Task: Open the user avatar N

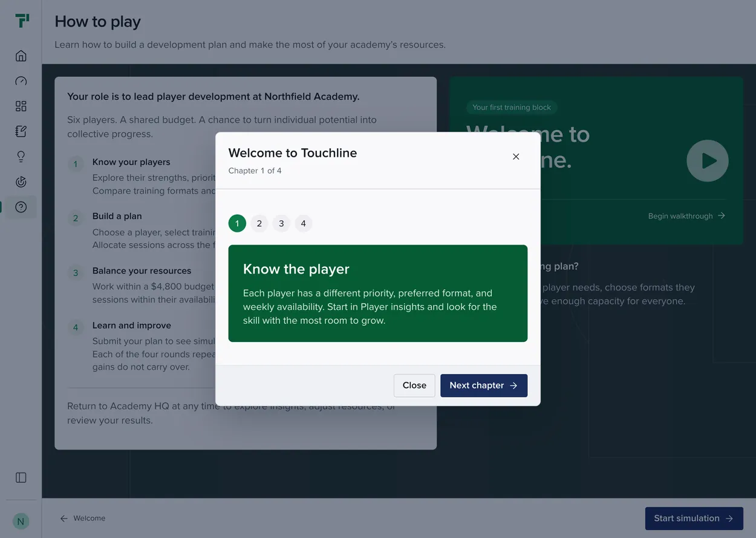Action: [21, 521]
